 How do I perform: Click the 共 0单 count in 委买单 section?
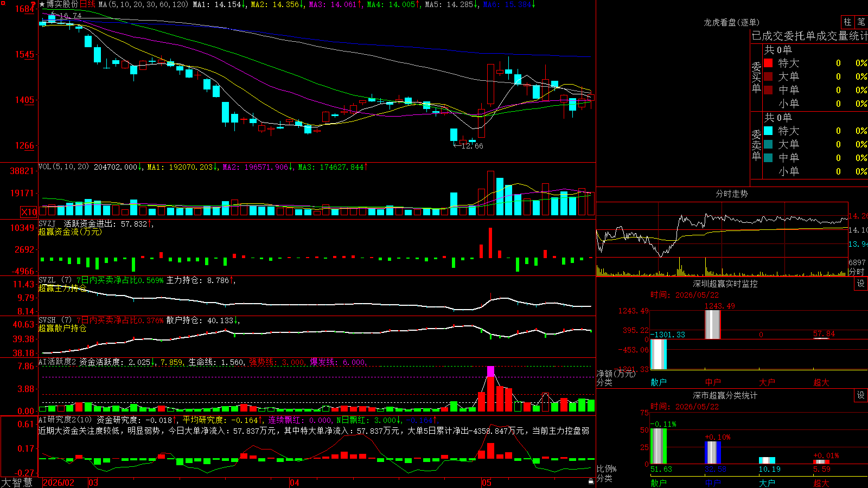778,50
